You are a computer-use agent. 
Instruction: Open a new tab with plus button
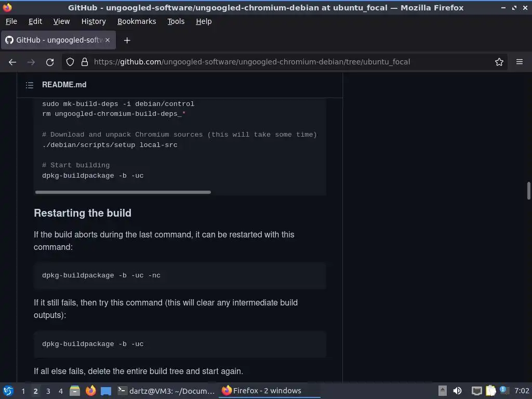[127, 41]
